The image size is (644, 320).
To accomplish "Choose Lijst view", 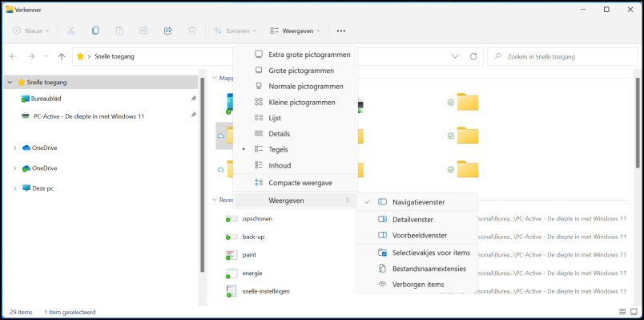I will tap(296, 118).
